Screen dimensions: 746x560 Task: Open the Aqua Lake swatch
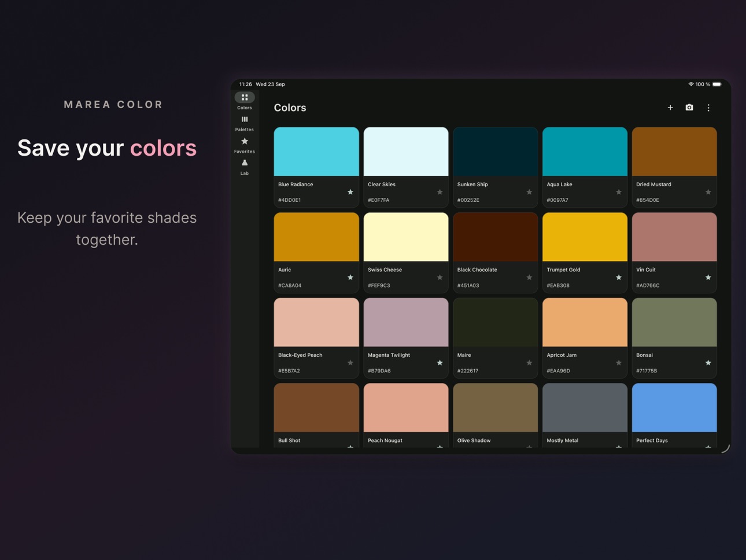coord(585,152)
